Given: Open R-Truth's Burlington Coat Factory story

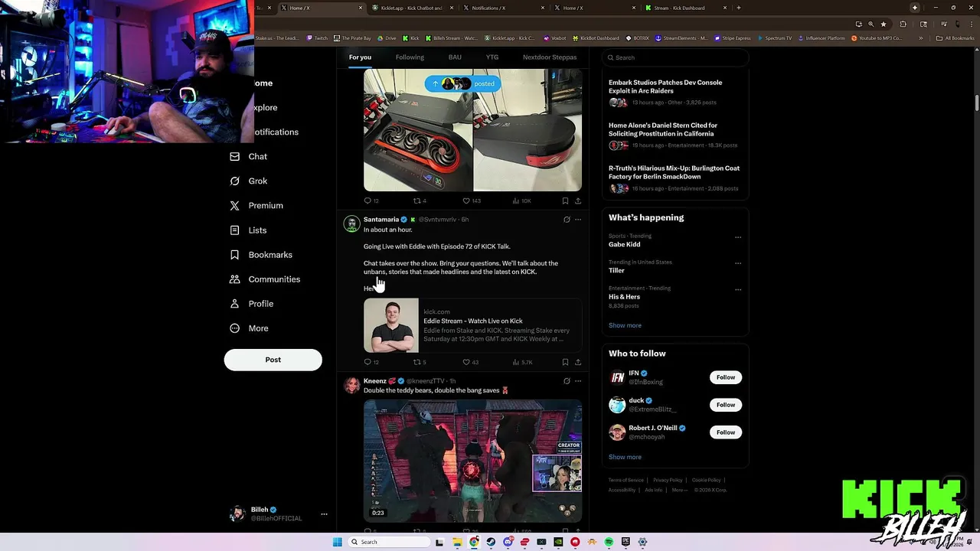Looking at the screenshot, I should pos(675,178).
